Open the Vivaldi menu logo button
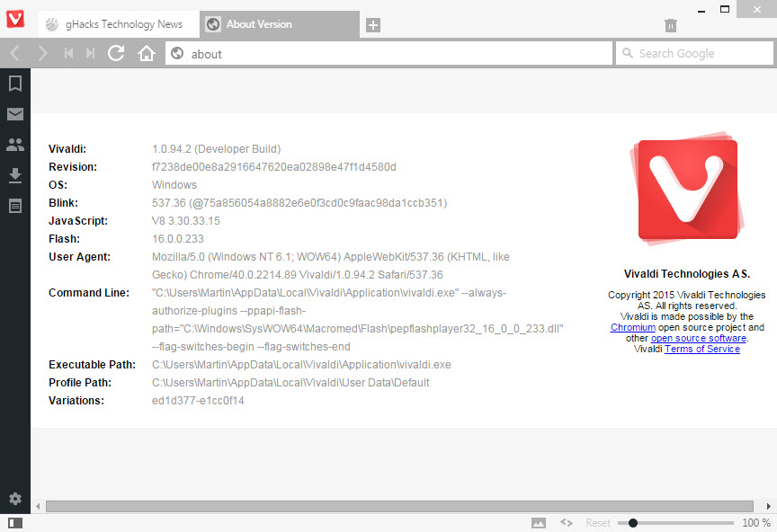The width and height of the screenshot is (777, 532). (x=15, y=19)
